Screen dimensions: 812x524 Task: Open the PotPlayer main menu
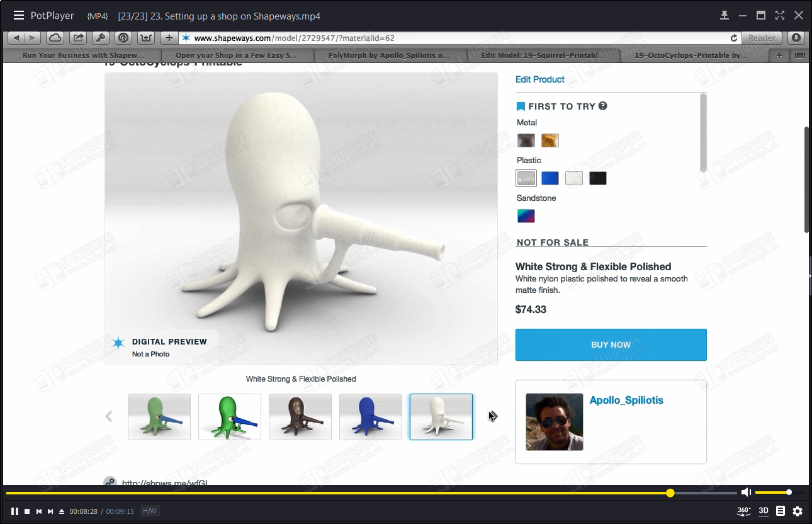coord(19,15)
